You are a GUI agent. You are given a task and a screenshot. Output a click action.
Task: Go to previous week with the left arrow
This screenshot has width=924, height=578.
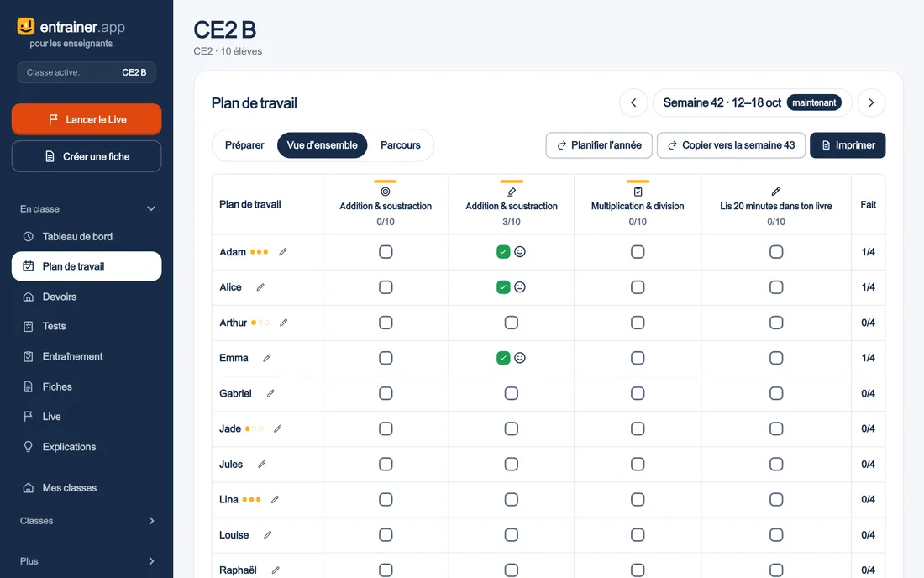[x=633, y=102]
